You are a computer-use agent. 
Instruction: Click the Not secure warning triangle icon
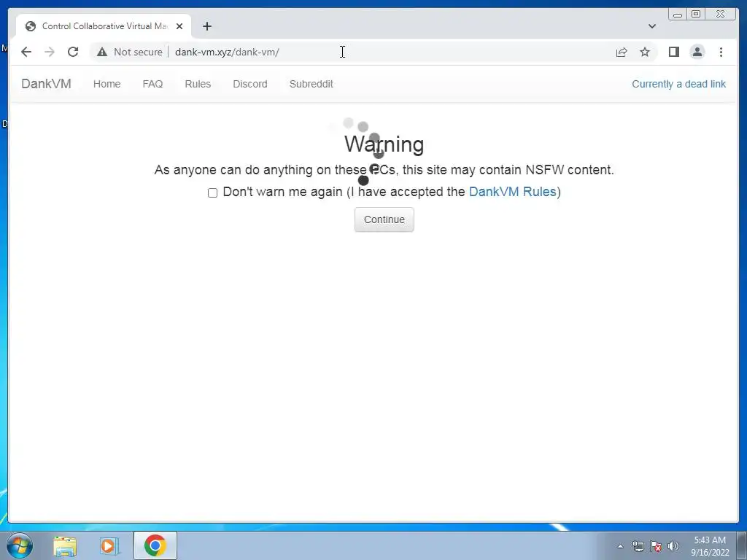click(102, 52)
